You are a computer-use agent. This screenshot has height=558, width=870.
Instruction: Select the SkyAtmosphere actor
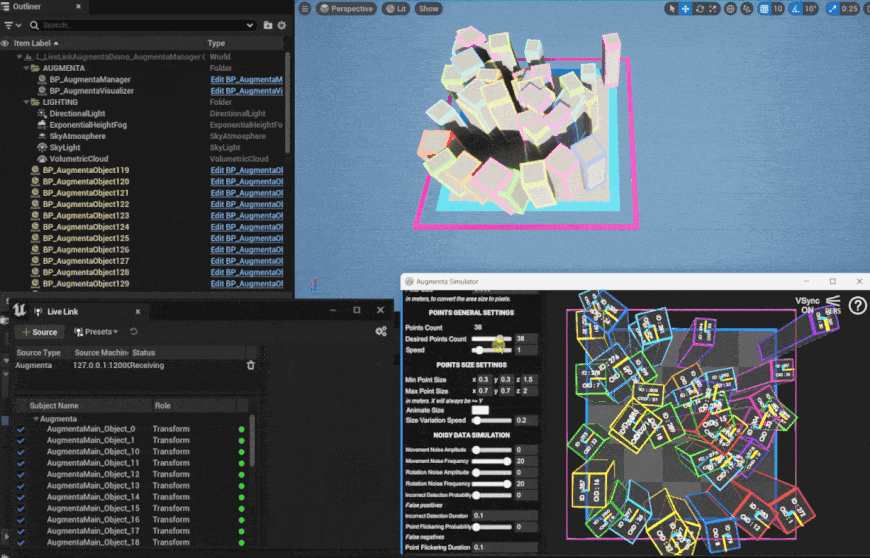tap(77, 136)
